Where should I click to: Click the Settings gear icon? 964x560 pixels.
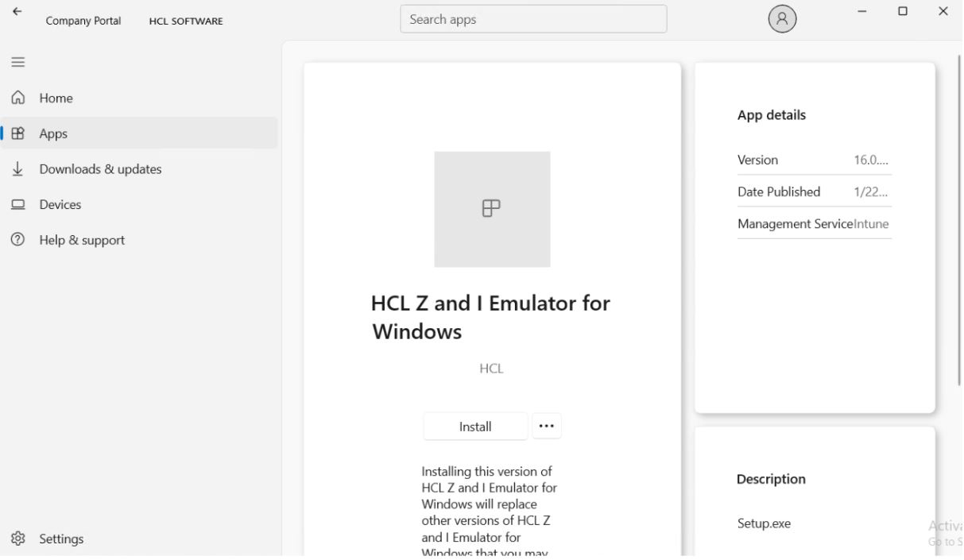click(17, 539)
